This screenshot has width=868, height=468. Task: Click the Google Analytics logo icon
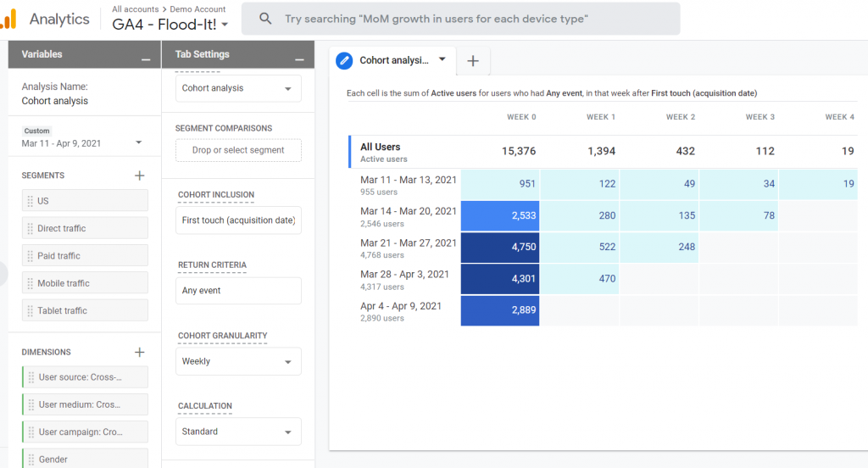[8, 18]
